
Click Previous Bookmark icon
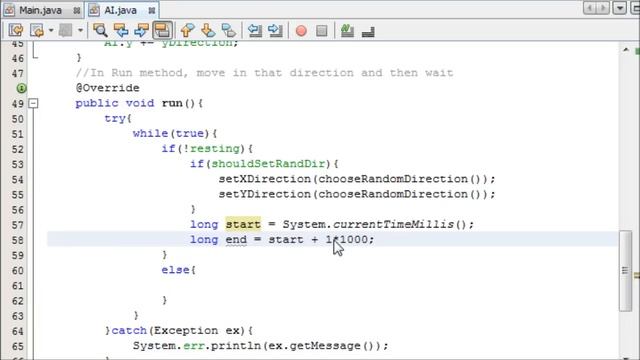[187, 31]
